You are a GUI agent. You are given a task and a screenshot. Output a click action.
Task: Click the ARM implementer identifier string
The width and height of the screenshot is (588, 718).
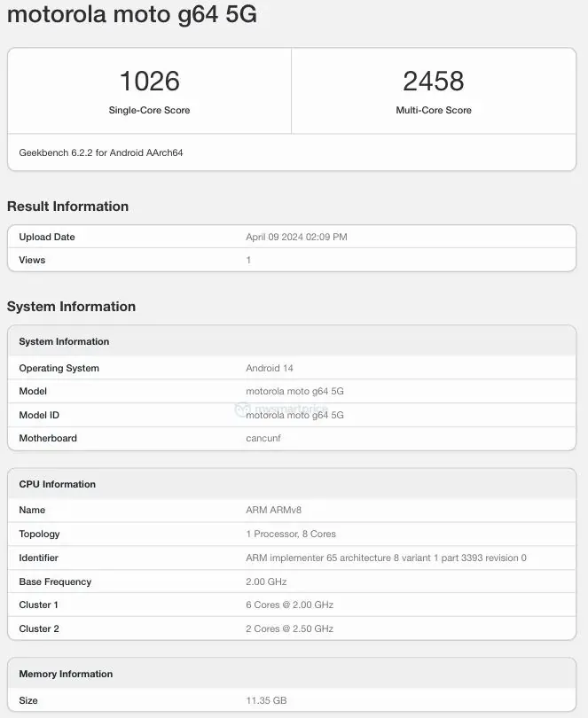point(386,558)
